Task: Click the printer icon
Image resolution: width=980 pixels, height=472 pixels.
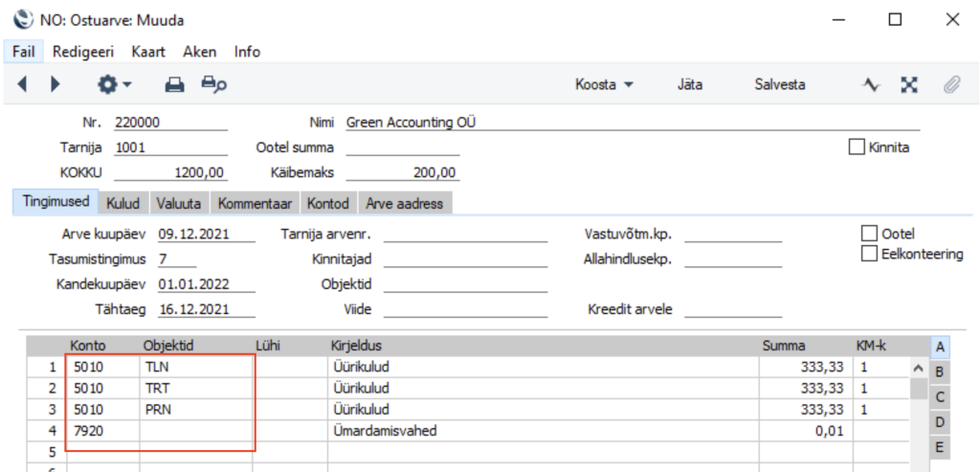Action: (174, 84)
